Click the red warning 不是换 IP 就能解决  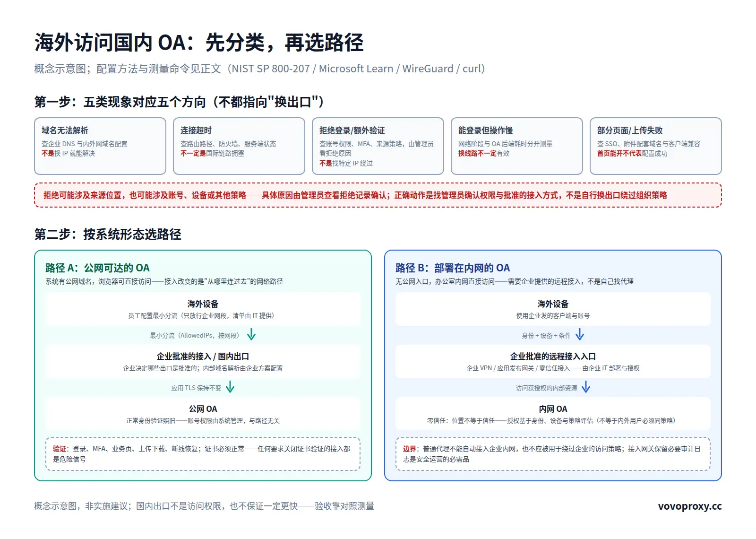click(x=69, y=153)
